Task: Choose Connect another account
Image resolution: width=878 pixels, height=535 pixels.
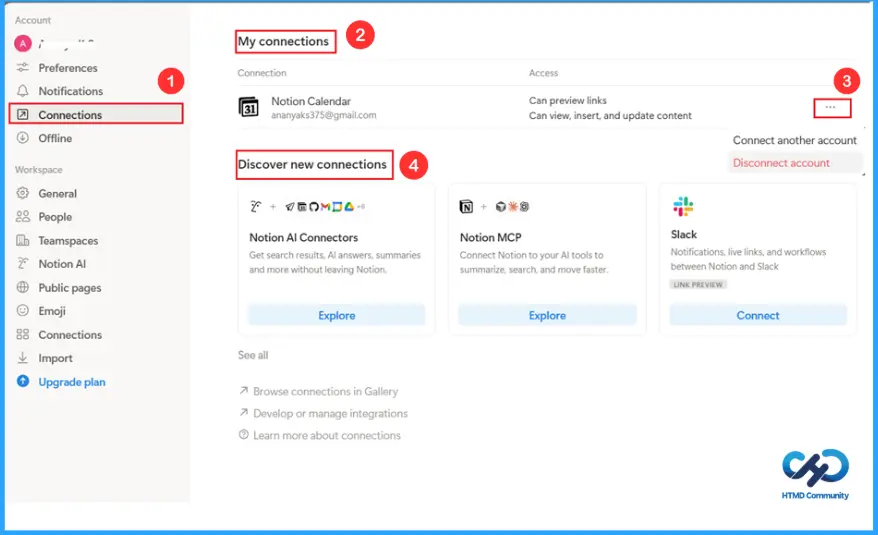Action: tap(795, 140)
